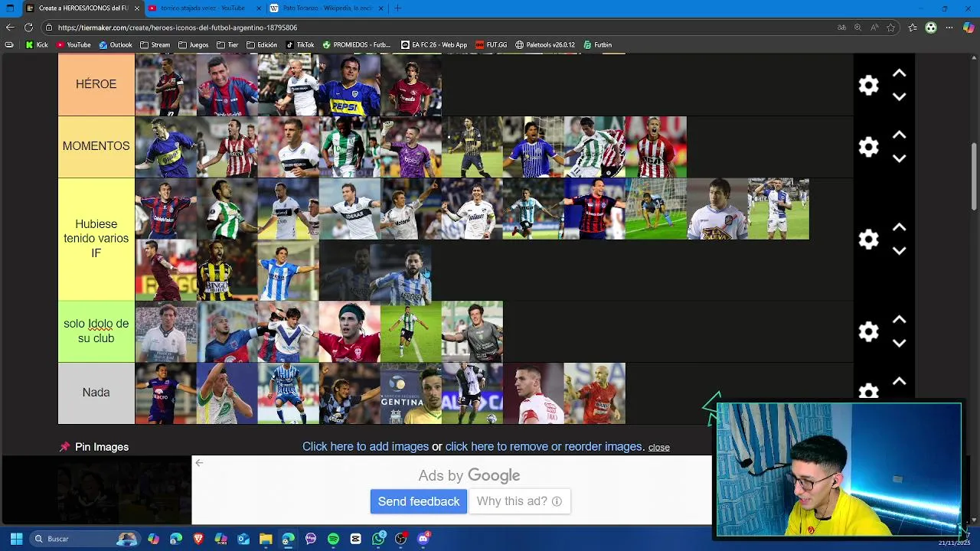The width and height of the screenshot is (980, 551).
Task: Click the close link after reorder images
Action: click(x=658, y=448)
